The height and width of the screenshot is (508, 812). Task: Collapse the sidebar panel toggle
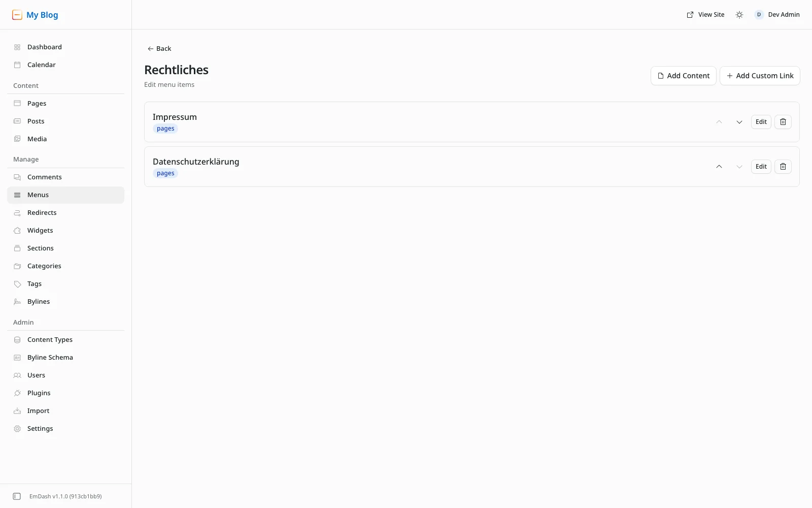tap(17, 496)
